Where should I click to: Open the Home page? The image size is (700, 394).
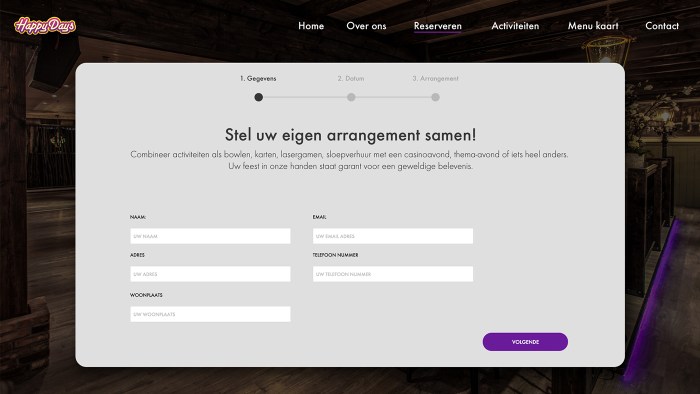pyautogui.click(x=311, y=26)
